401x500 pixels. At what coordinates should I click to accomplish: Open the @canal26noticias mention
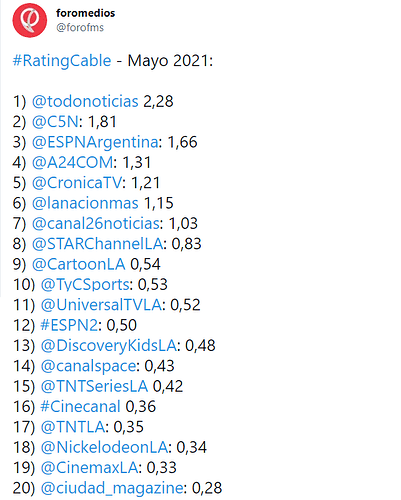pos(96,223)
